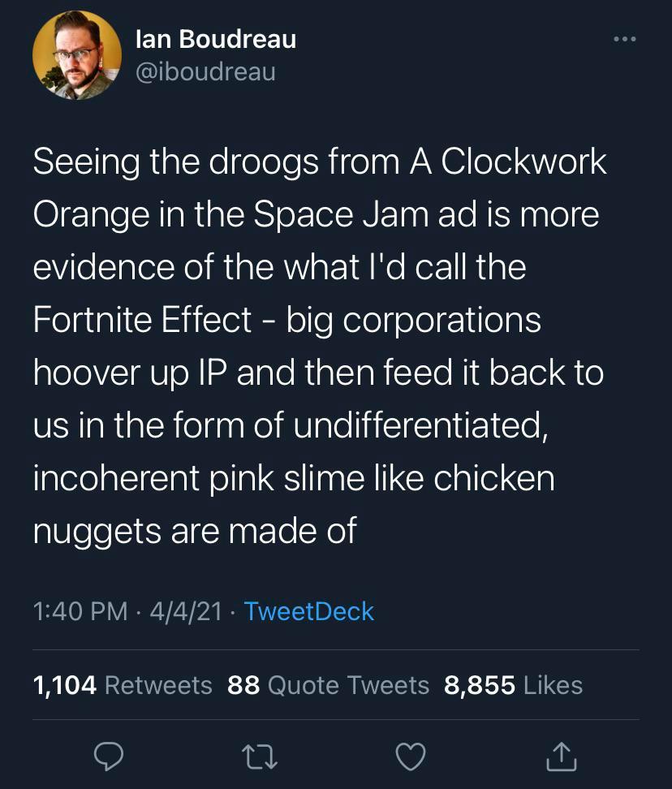
Task: Reply to Ian Boudreau's tweet
Action: tap(108, 757)
